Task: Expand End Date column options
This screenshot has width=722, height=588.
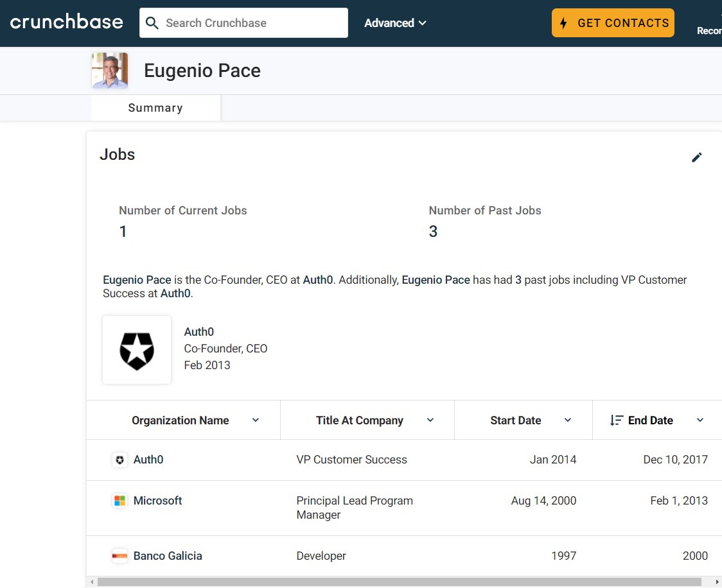Action: click(700, 420)
